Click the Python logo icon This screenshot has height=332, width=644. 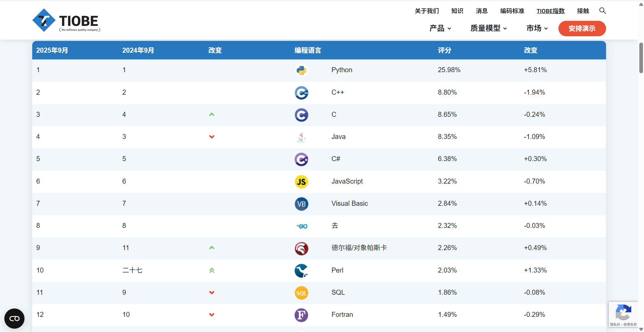301,70
